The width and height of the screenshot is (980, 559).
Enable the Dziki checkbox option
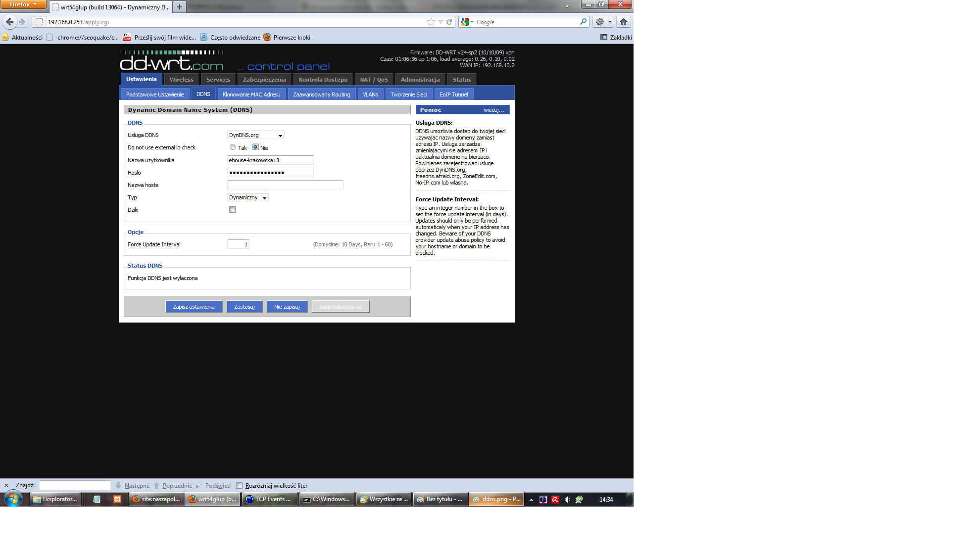coord(232,210)
